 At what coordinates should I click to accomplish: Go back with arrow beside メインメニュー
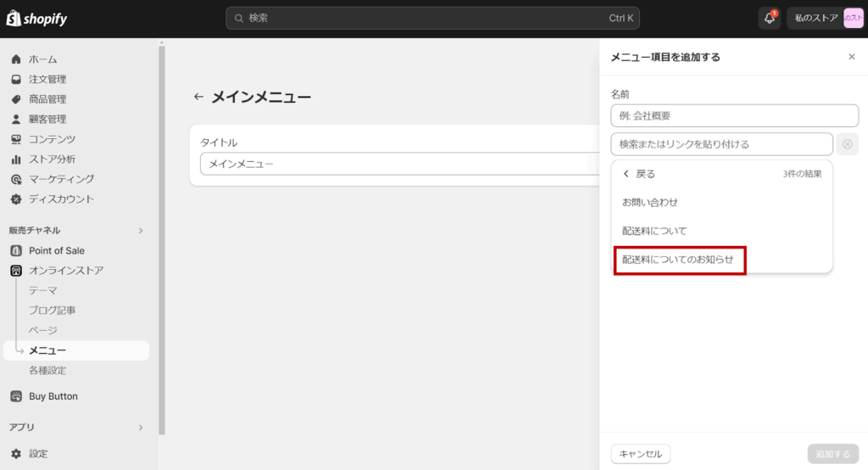(x=198, y=97)
